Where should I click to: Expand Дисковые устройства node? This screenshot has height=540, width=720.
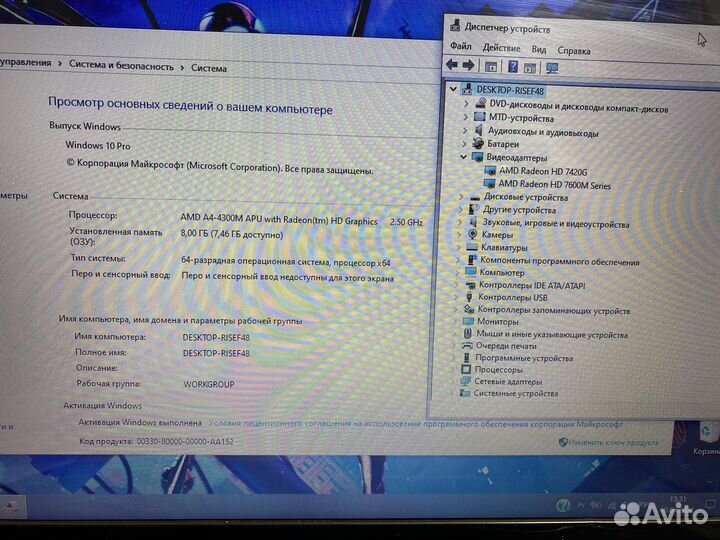[461, 197]
